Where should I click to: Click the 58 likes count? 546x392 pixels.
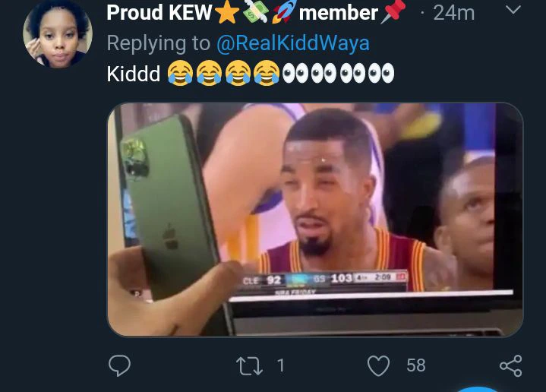pos(415,366)
